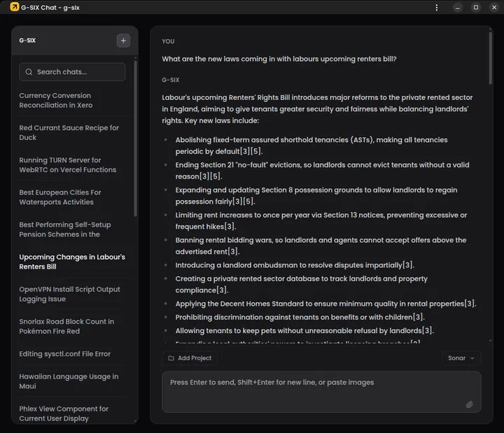Open Best Performing Self-Setup Pension chat
This screenshot has height=433, width=504.
click(x=72, y=229)
